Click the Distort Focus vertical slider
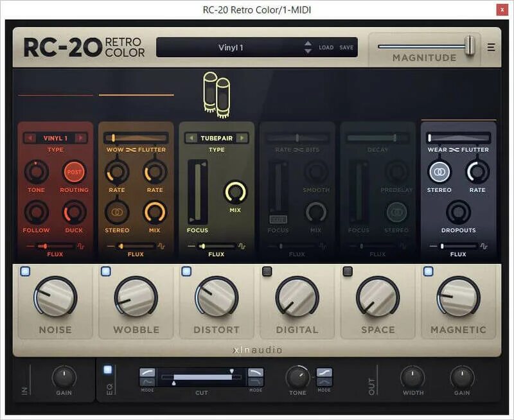 [198, 191]
